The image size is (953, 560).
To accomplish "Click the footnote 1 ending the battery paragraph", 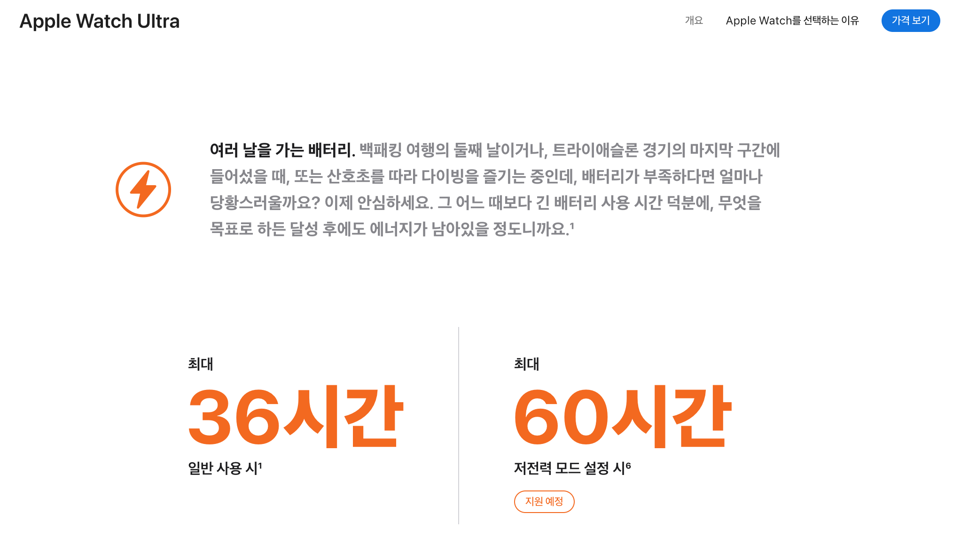I will (572, 226).
